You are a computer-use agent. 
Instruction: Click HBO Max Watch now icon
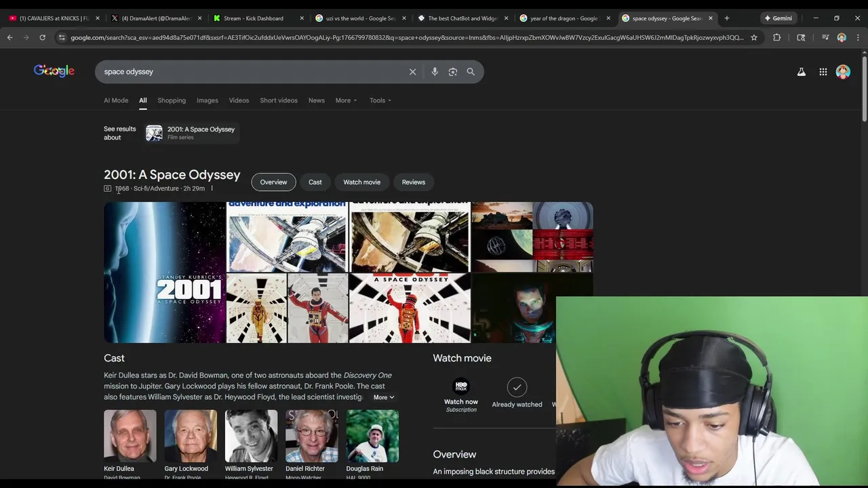point(461,387)
